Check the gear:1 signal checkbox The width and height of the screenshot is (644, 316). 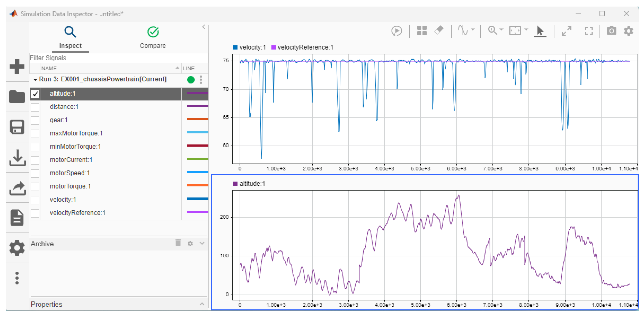(35, 121)
